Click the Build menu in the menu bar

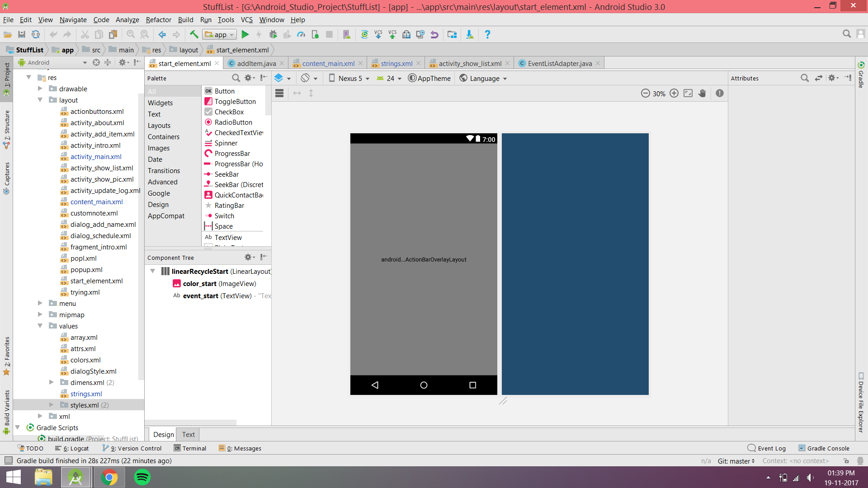click(x=185, y=20)
